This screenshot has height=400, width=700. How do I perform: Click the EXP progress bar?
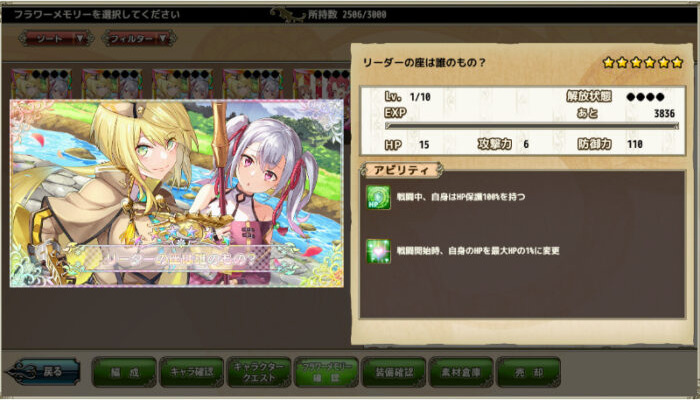(532, 126)
